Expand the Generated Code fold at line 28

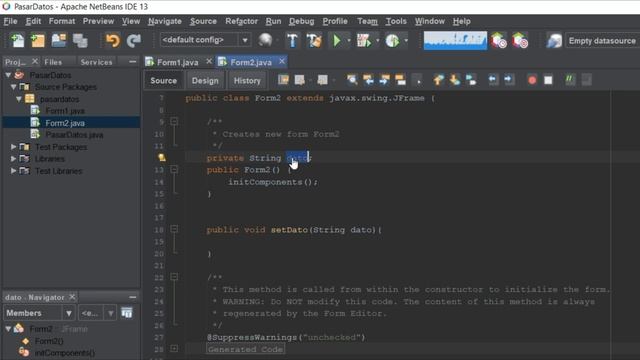click(174, 349)
